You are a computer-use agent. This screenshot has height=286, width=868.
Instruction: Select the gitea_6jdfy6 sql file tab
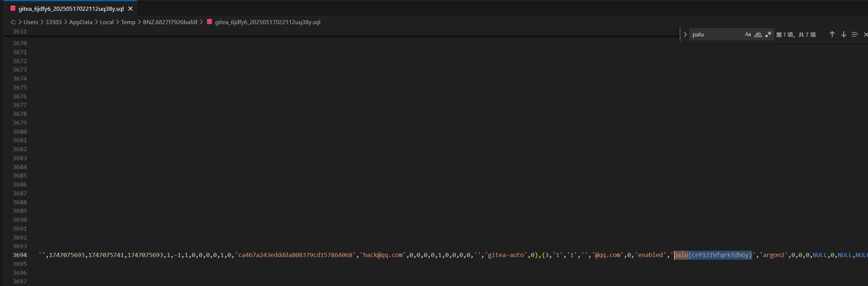click(x=71, y=9)
